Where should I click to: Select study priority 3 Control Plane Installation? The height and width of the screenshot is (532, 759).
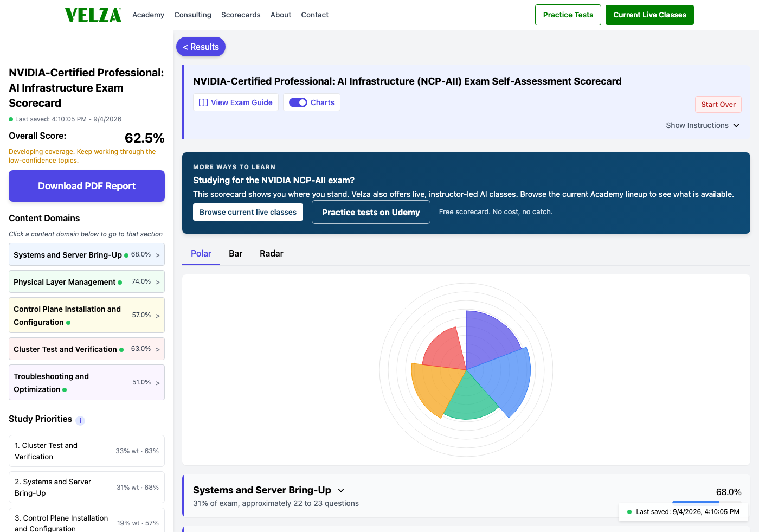pyautogui.click(x=87, y=521)
